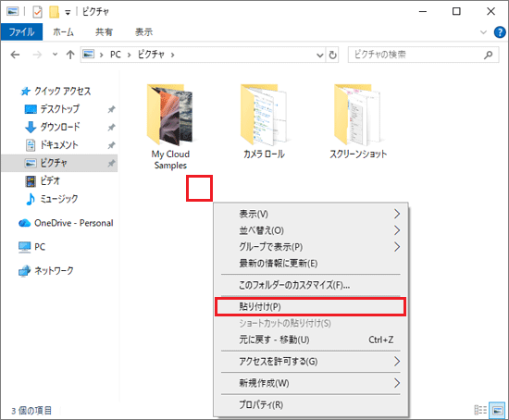The width and height of the screenshot is (509, 420).
Task: Click the 3 個の項目 status text
Action: (31, 411)
